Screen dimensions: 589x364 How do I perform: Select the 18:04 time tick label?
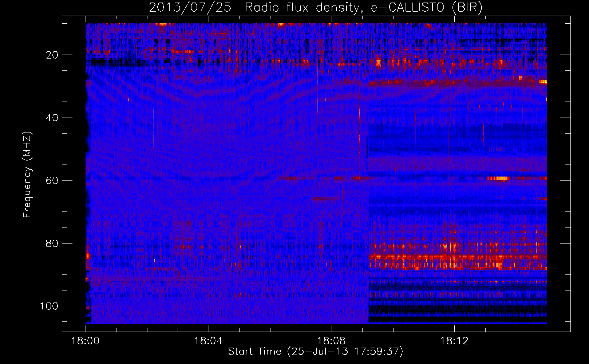209,341
